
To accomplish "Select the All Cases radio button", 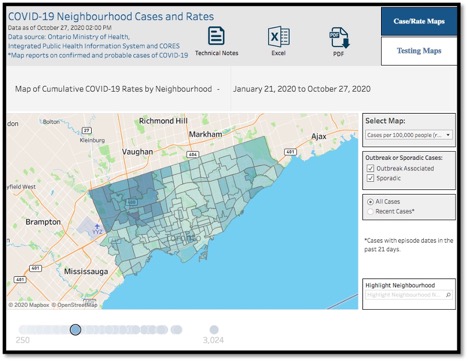I will tap(370, 202).
